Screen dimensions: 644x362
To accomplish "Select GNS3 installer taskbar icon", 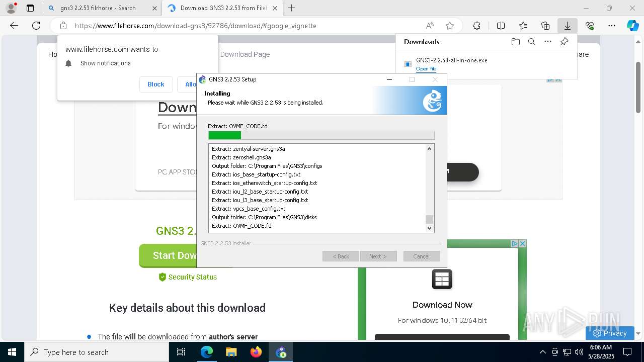I will 281,352.
